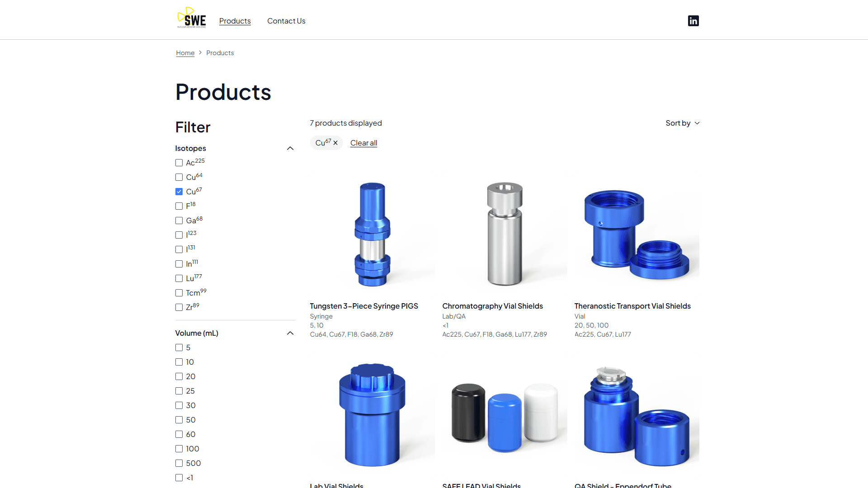Tick the Lu177 isotope checkbox
Image resolution: width=868 pixels, height=488 pixels.
179,278
